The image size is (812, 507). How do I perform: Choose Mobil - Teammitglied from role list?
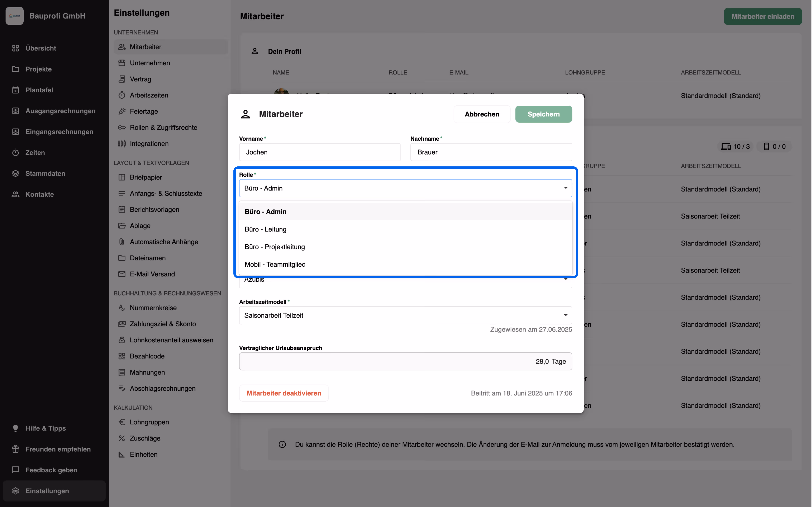click(x=275, y=264)
